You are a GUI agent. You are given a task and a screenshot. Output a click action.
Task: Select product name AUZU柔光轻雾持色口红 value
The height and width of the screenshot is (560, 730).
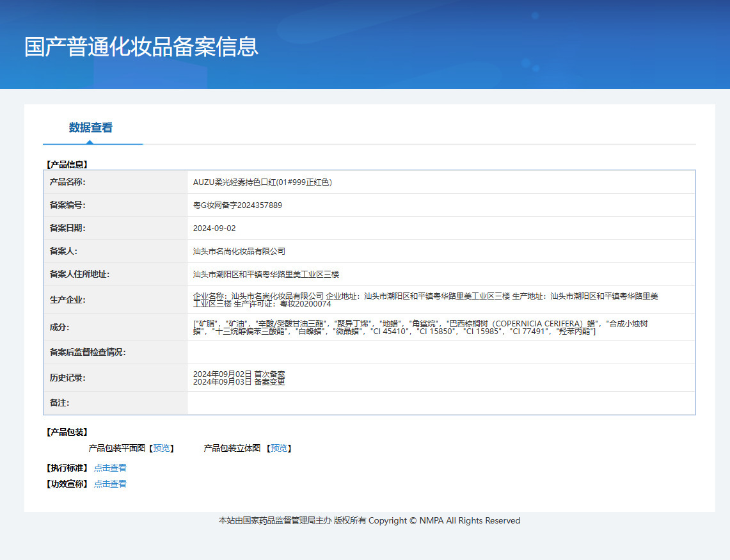(x=262, y=182)
